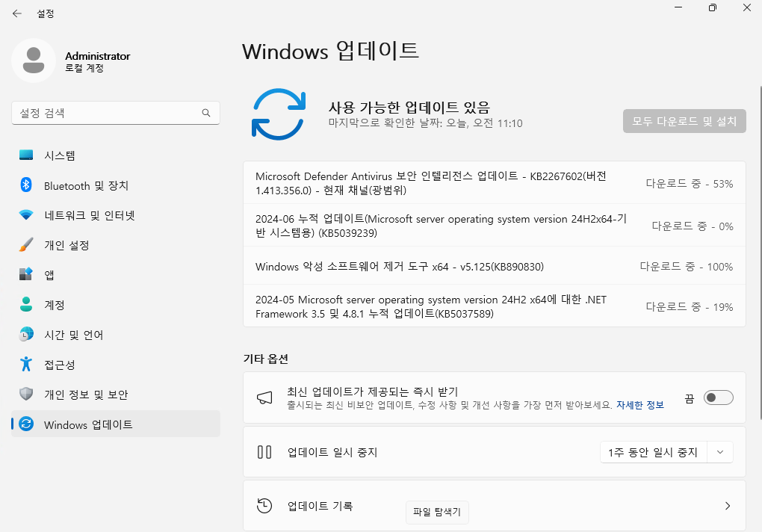Click the 시스템 monitor icon
762x532 pixels.
click(x=26, y=155)
